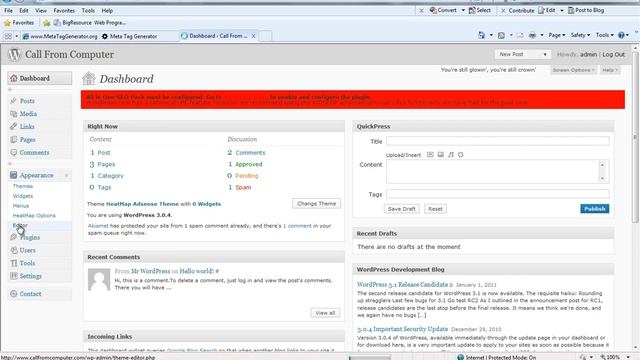Viewport: 640px width, 360px height.
Task: Click the Links chain icon
Action: [13, 126]
